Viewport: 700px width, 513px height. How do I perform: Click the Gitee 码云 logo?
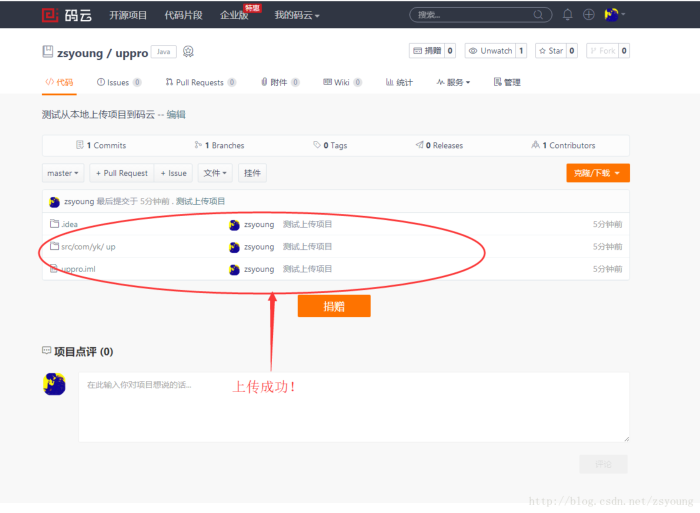pos(64,15)
